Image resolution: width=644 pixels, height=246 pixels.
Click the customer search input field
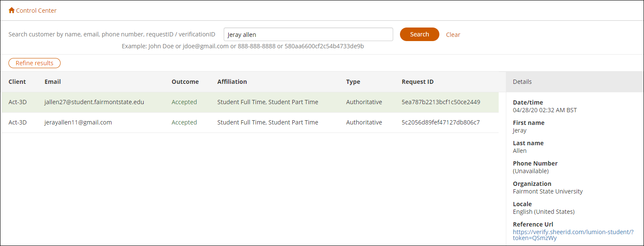(308, 35)
